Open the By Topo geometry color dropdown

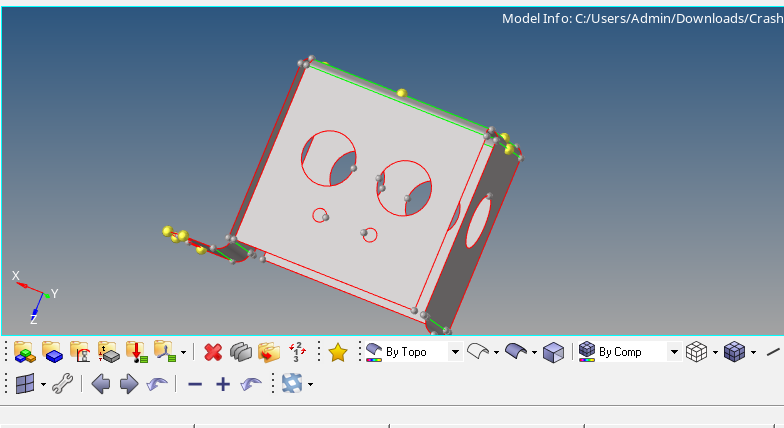[x=414, y=352]
